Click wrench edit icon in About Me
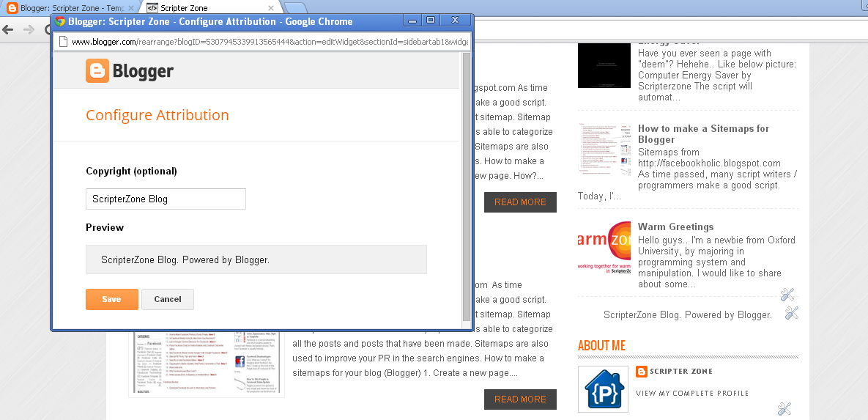 (x=784, y=410)
